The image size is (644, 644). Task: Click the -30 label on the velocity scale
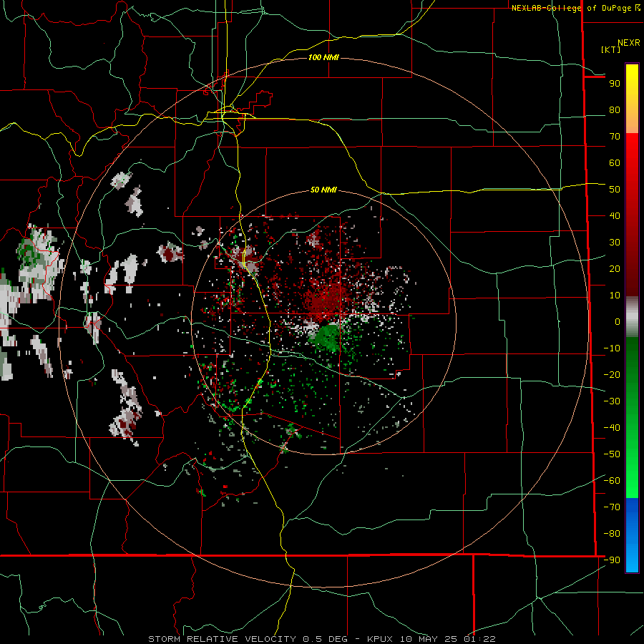click(x=612, y=401)
